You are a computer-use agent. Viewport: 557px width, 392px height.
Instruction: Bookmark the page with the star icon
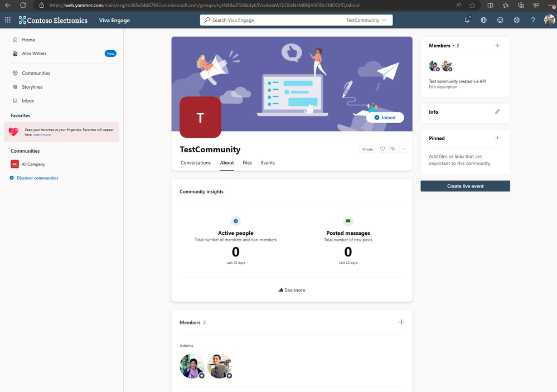pos(472,6)
